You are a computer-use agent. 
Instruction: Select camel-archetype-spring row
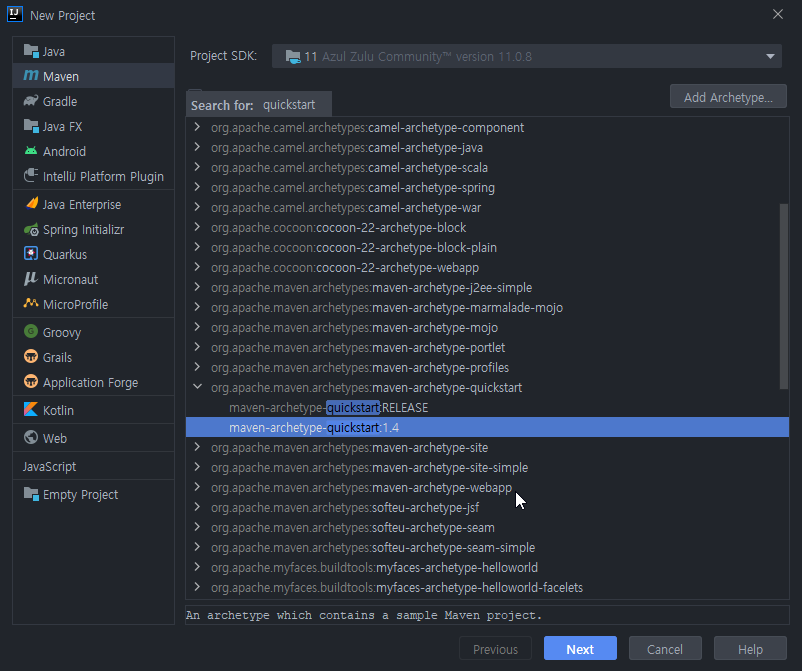tap(487, 187)
